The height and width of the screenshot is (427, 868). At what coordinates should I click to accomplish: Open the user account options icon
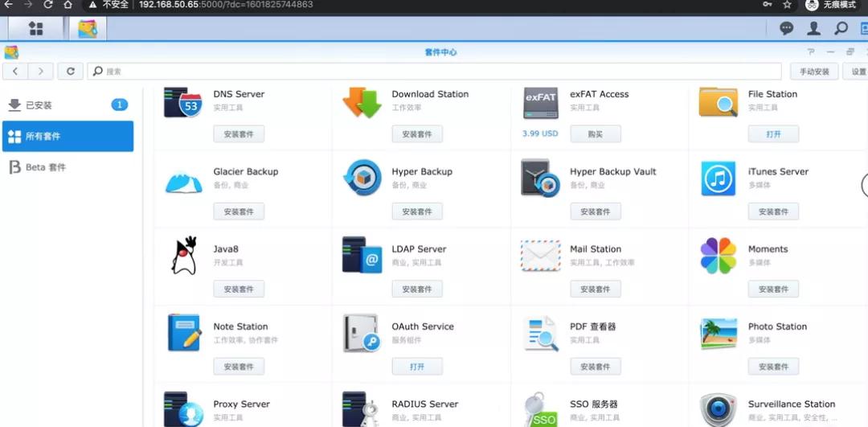tap(813, 28)
